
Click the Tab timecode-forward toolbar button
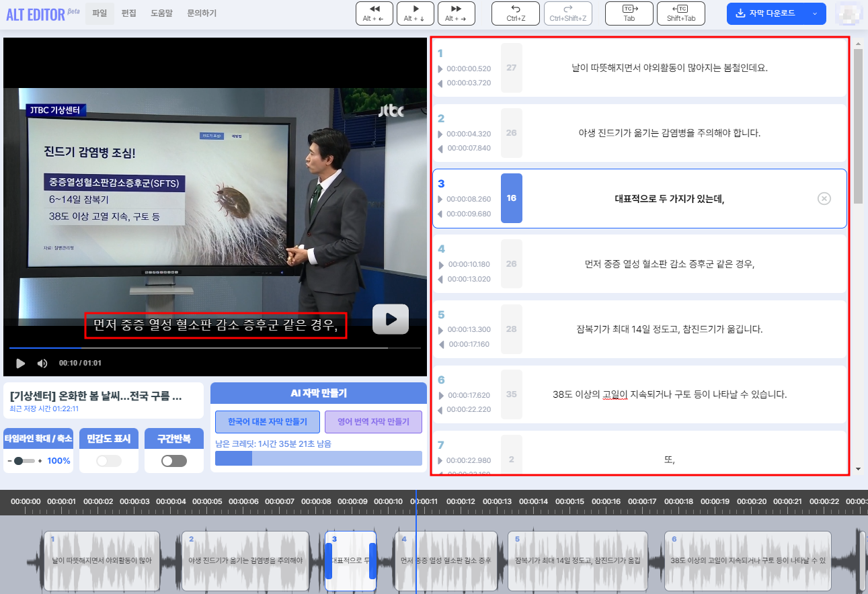[x=629, y=13]
